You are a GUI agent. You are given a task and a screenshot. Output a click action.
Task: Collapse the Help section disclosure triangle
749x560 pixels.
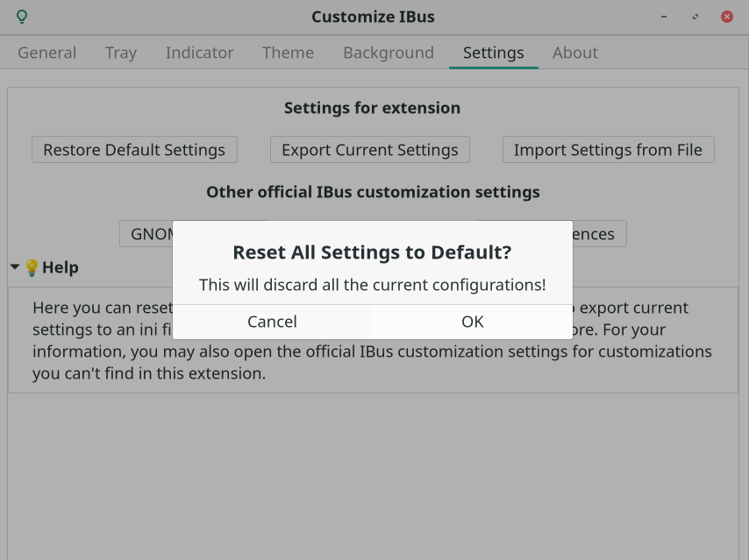click(15, 267)
